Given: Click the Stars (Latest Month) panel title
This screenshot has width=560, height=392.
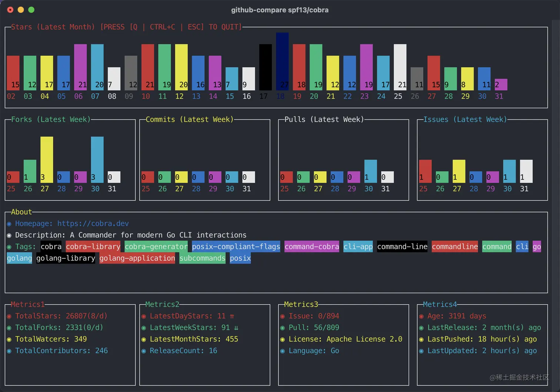Looking at the screenshot, I should pyautogui.click(x=53, y=27).
